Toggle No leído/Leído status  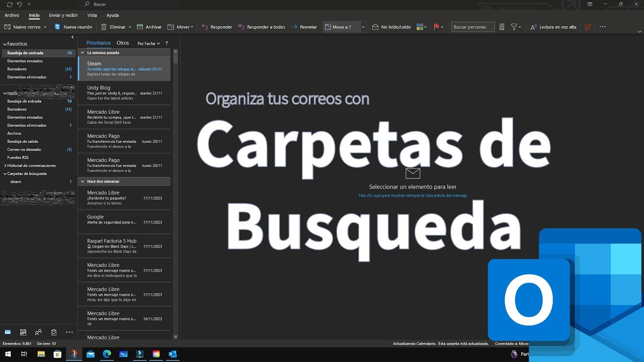pos(391,27)
